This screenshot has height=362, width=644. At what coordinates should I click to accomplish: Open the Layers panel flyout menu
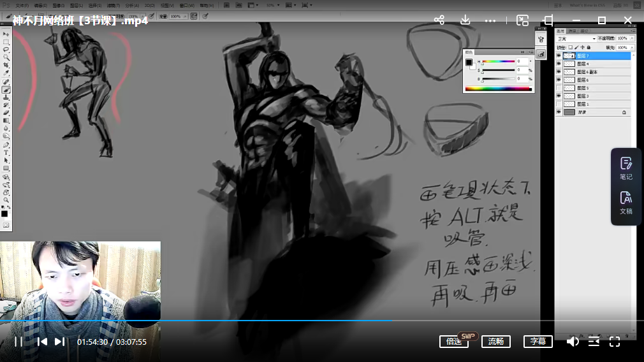[x=634, y=31]
